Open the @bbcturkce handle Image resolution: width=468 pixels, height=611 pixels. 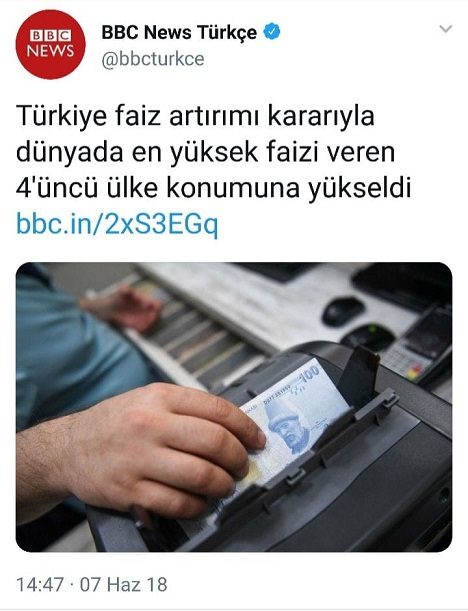click(x=153, y=59)
